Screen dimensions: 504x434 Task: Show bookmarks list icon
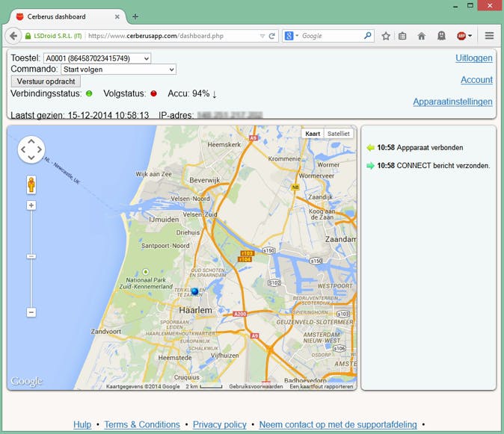click(x=402, y=36)
